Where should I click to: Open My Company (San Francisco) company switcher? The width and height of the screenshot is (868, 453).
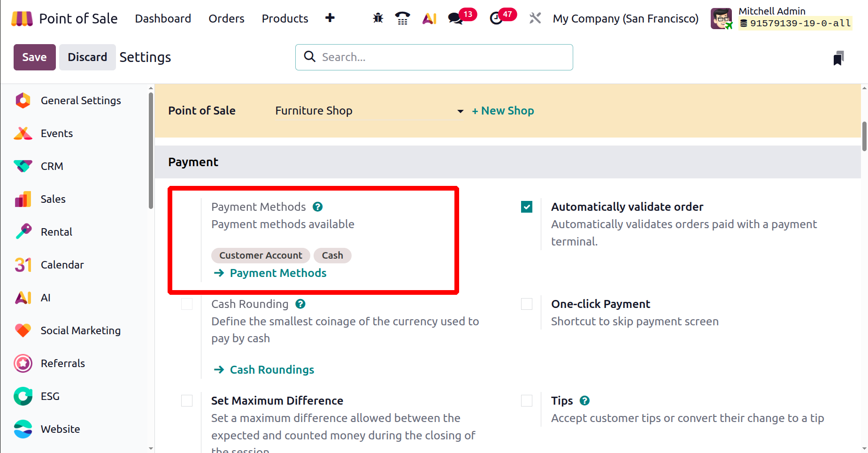pyautogui.click(x=625, y=19)
